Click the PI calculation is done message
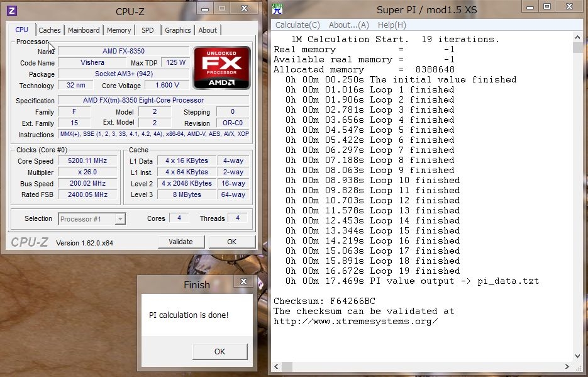Image resolution: width=588 pixels, height=377 pixels. (x=189, y=315)
